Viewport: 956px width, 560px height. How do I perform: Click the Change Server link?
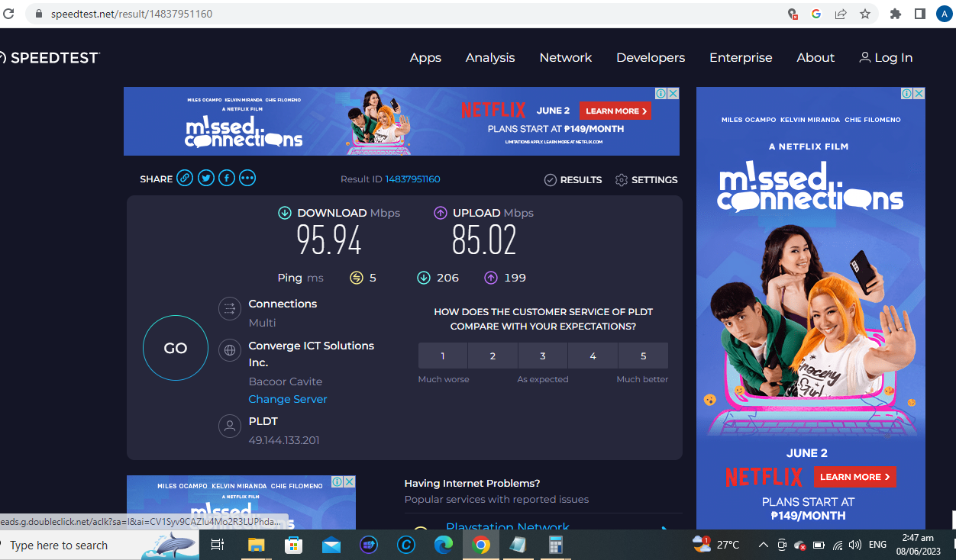click(288, 399)
